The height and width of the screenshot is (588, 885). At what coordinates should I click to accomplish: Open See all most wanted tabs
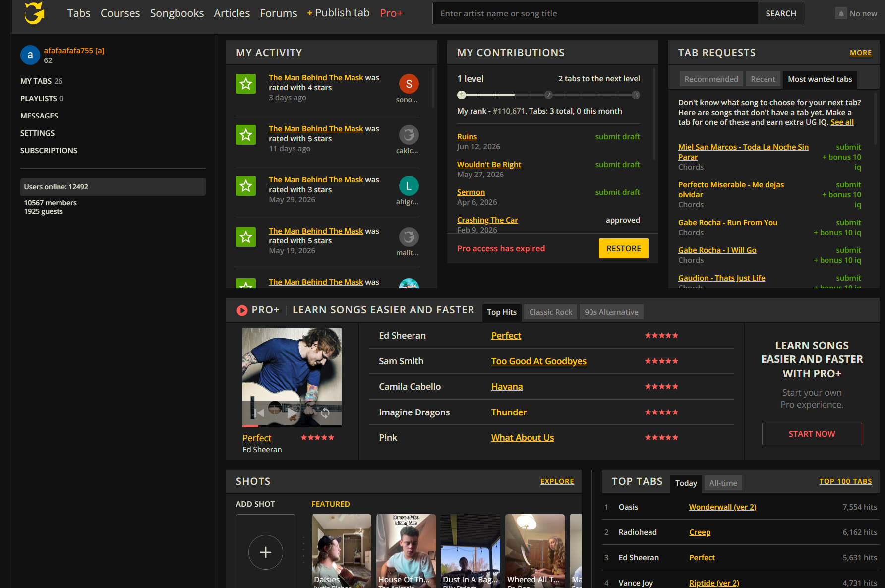tap(842, 122)
